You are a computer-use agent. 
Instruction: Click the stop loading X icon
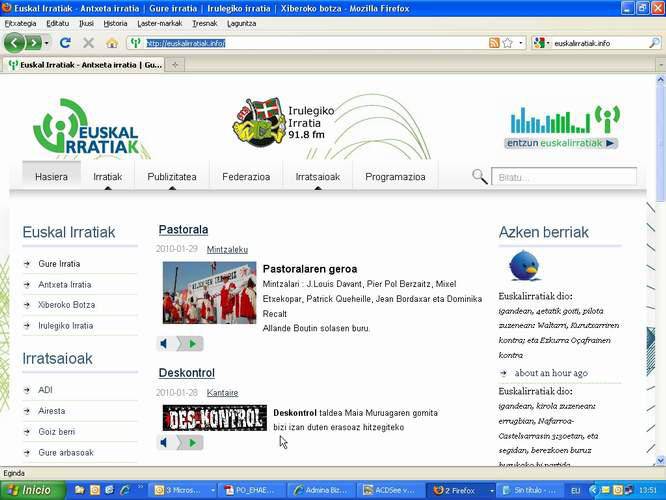click(x=88, y=42)
